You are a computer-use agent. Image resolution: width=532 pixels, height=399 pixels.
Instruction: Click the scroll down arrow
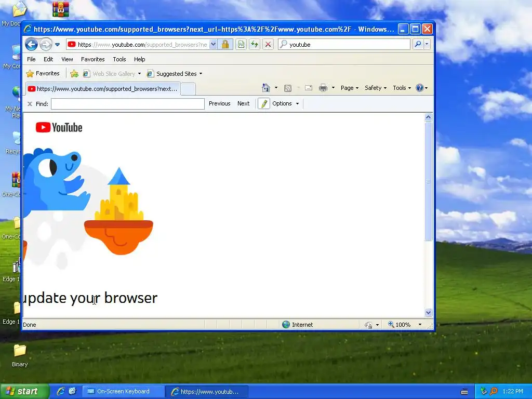(428, 312)
